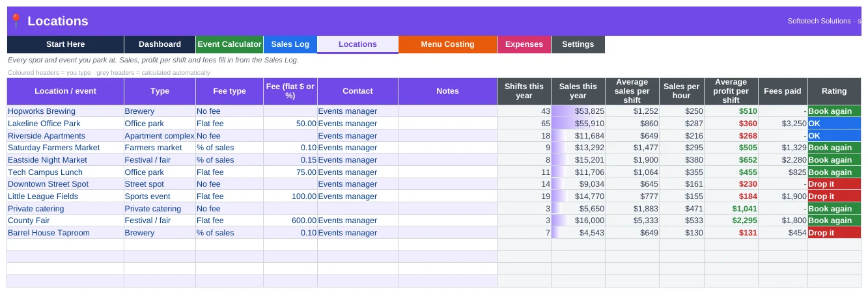Click the 600.00 fee cell

tap(290, 220)
